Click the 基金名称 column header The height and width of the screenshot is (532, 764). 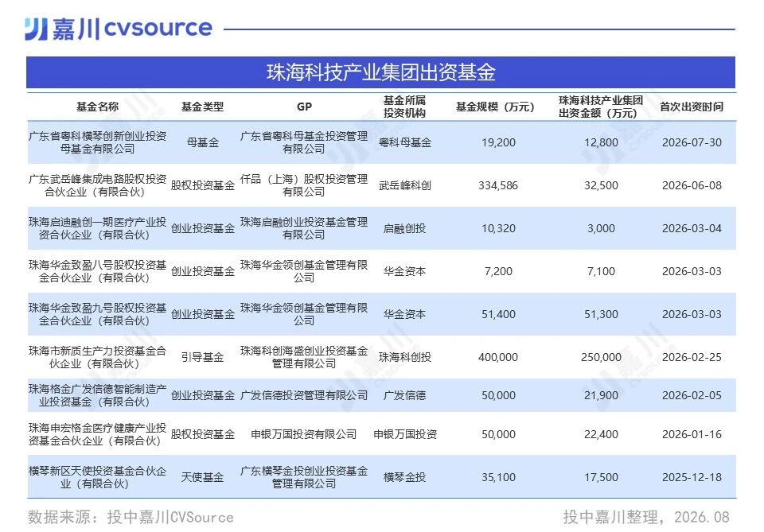(x=97, y=107)
